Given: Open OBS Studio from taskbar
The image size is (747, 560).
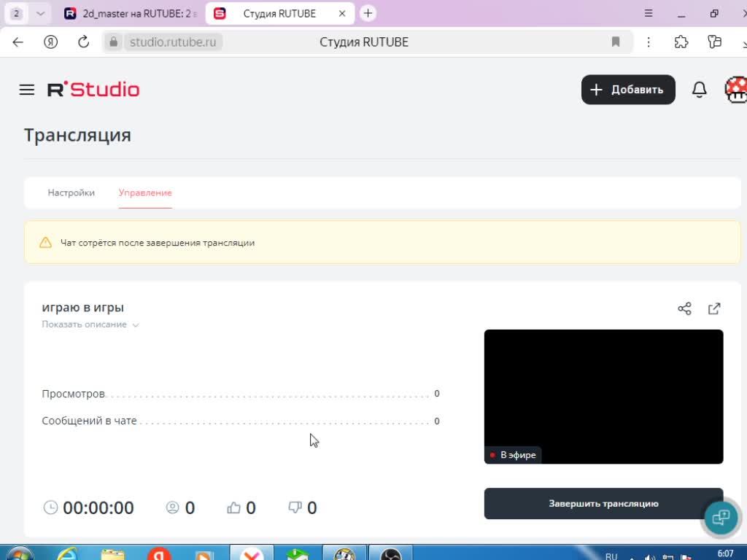Looking at the screenshot, I should [x=391, y=554].
